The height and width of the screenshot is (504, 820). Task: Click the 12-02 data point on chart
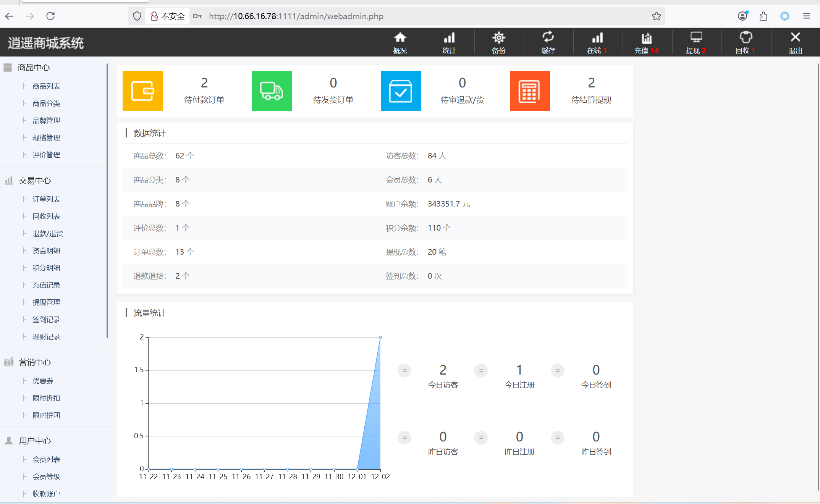pos(380,338)
